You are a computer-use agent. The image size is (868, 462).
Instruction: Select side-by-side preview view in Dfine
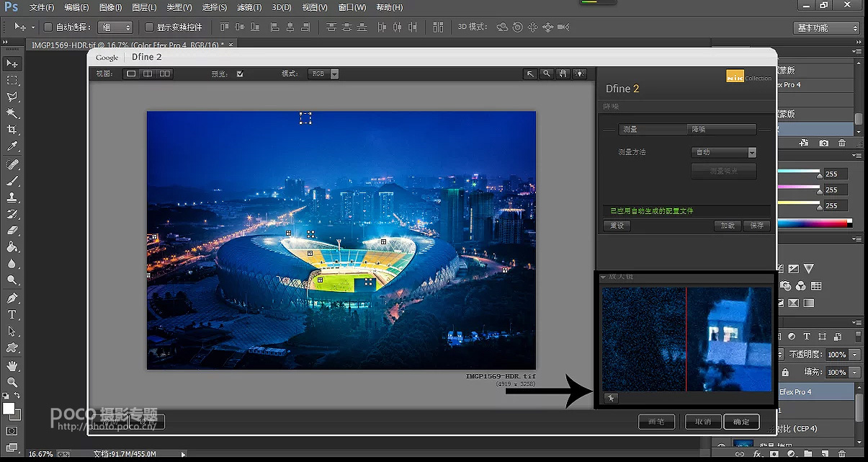(x=165, y=74)
